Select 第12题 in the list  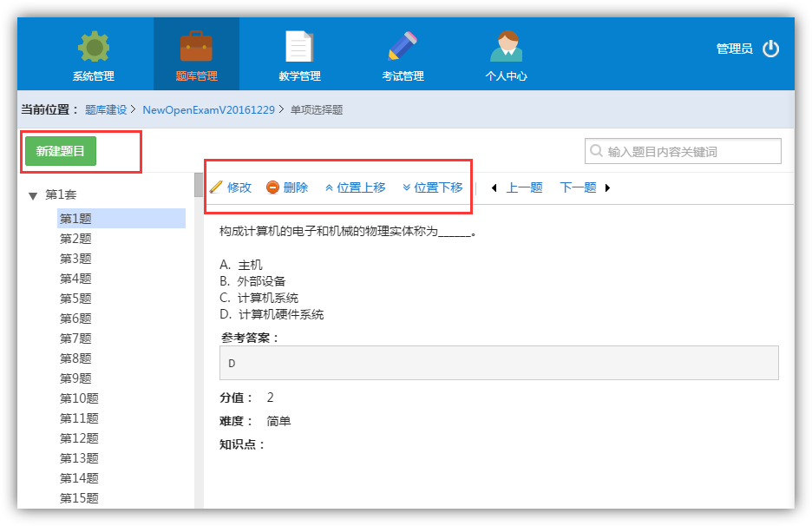coord(79,438)
